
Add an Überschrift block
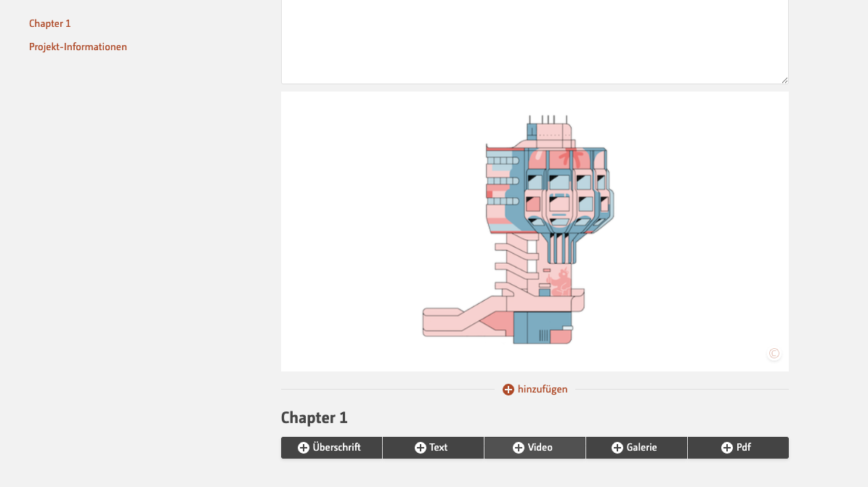click(x=332, y=448)
